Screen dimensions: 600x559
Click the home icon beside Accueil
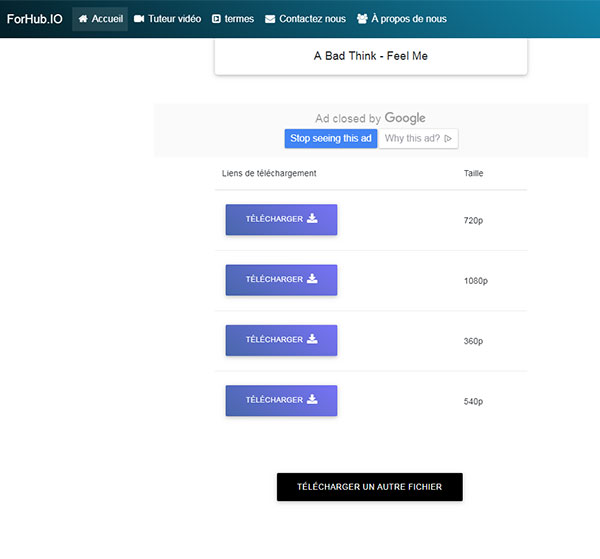point(83,19)
